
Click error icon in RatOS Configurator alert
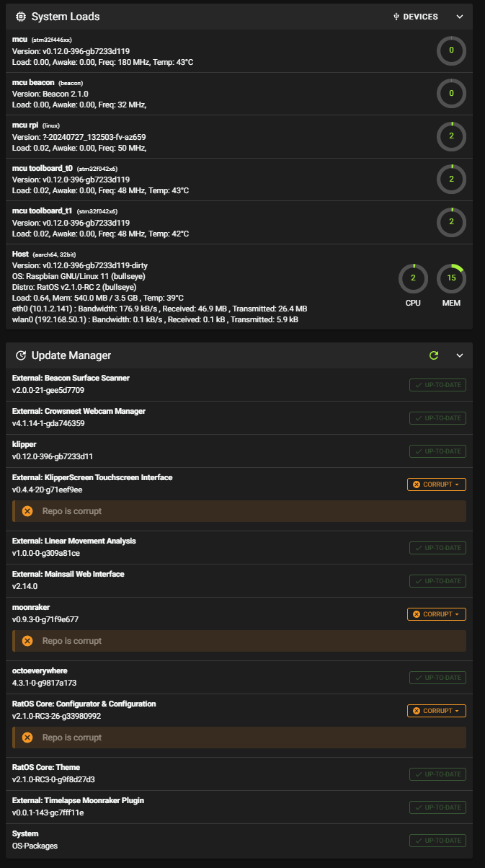(x=27, y=738)
